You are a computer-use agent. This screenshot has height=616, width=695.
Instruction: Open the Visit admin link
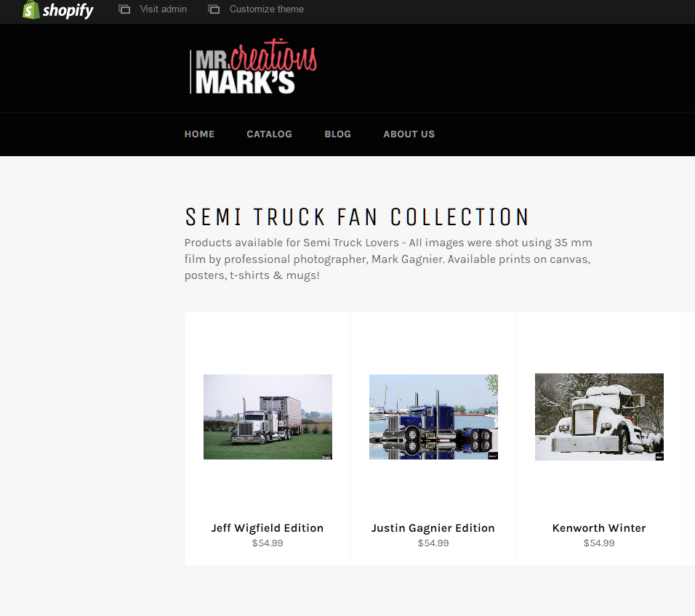[163, 9]
